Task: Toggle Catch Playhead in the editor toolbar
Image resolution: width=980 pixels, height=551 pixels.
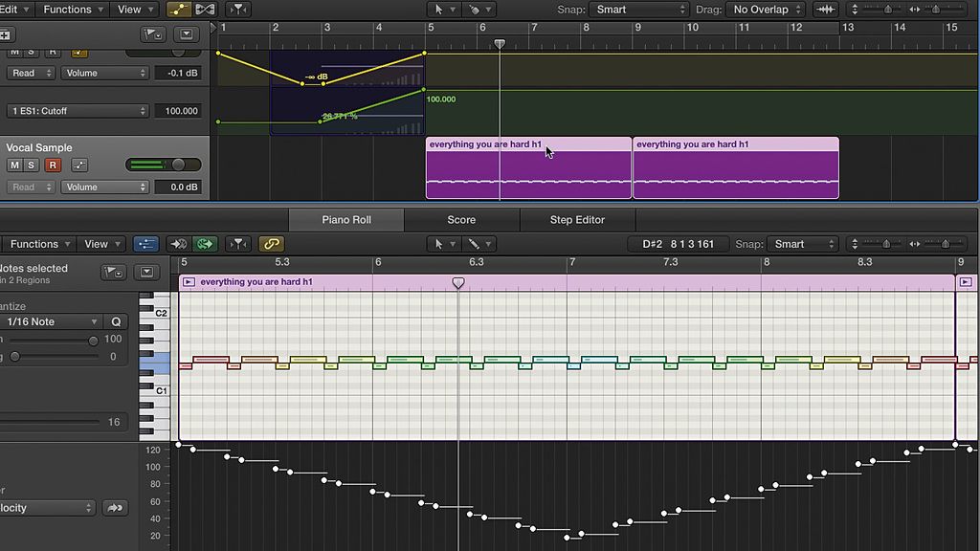Action: 206,244
